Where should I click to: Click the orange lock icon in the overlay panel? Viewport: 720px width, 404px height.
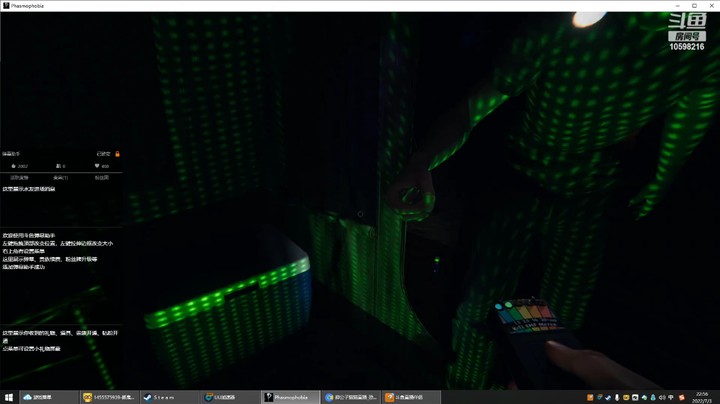point(117,154)
